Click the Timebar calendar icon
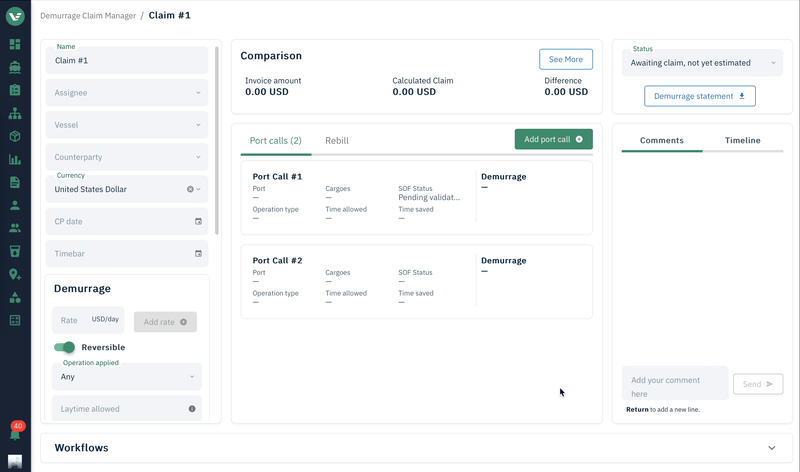The height and width of the screenshot is (472, 800). point(198,253)
